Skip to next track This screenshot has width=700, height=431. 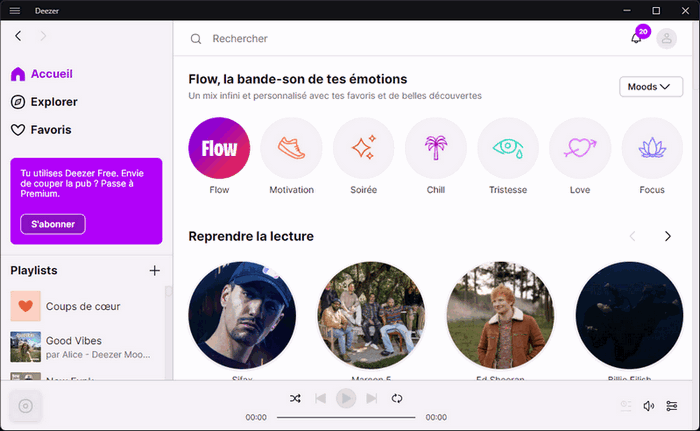[x=371, y=398]
